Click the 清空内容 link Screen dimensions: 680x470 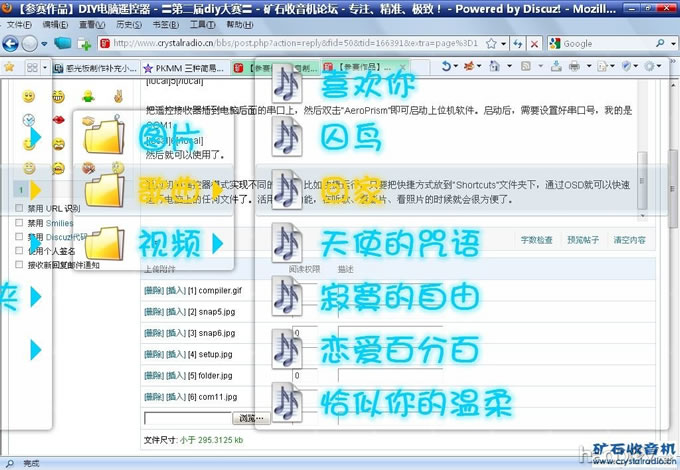tap(629, 240)
